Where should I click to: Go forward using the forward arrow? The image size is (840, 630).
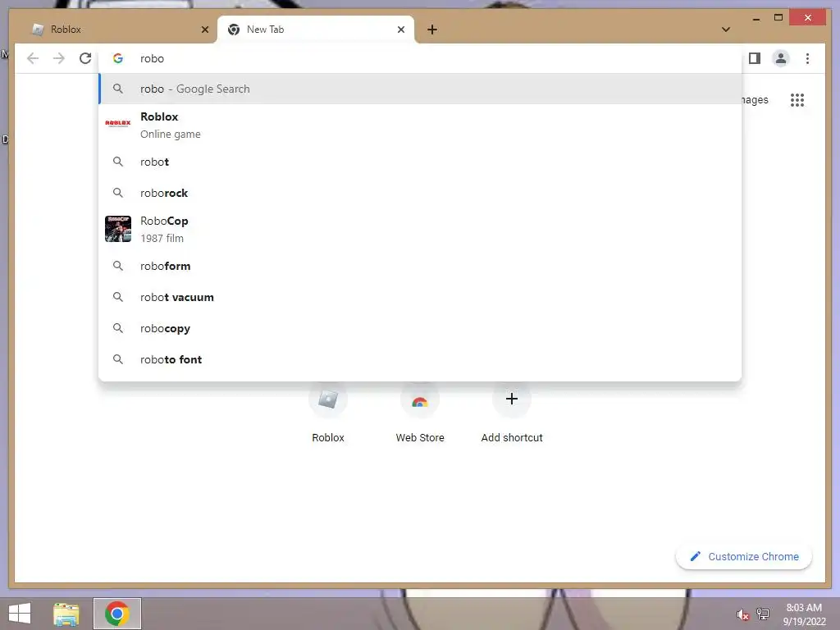pos(59,58)
